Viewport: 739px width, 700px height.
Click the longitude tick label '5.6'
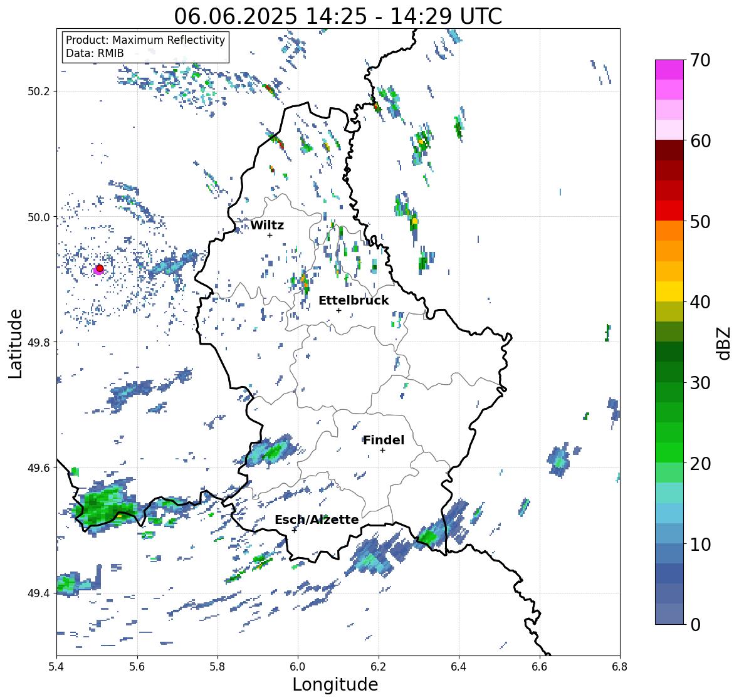[x=137, y=667]
